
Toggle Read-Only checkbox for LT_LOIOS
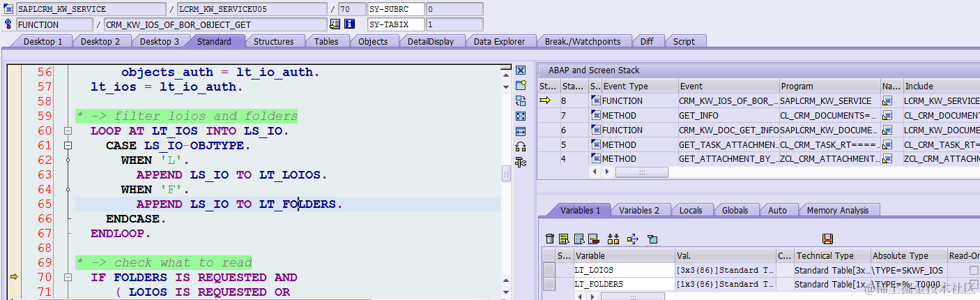pos(972,270)
